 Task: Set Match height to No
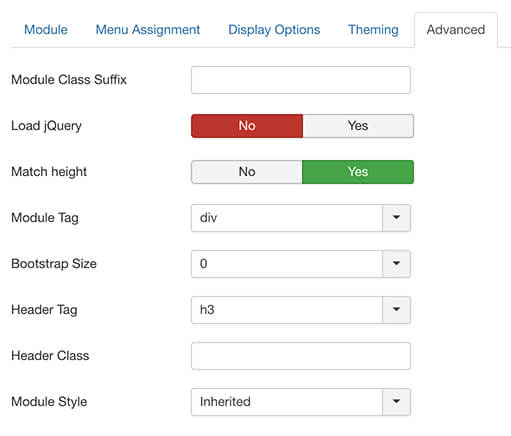click(x=247, y=172)
